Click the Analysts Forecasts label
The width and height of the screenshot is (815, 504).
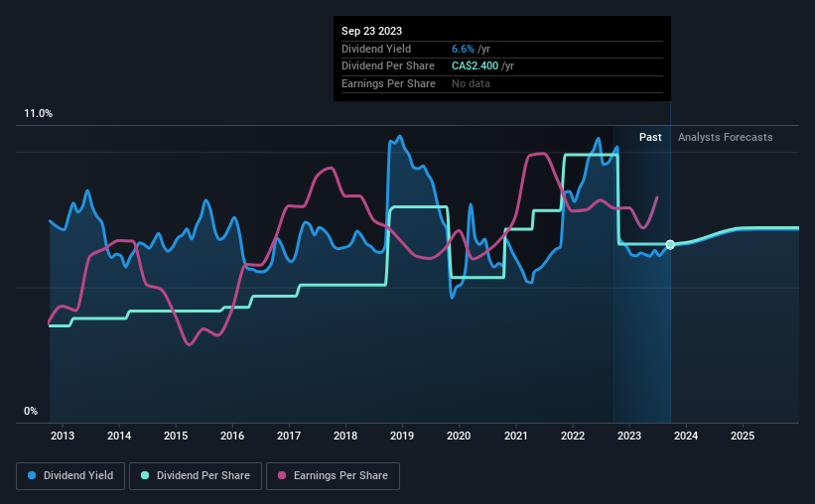[x=725, y=137]
